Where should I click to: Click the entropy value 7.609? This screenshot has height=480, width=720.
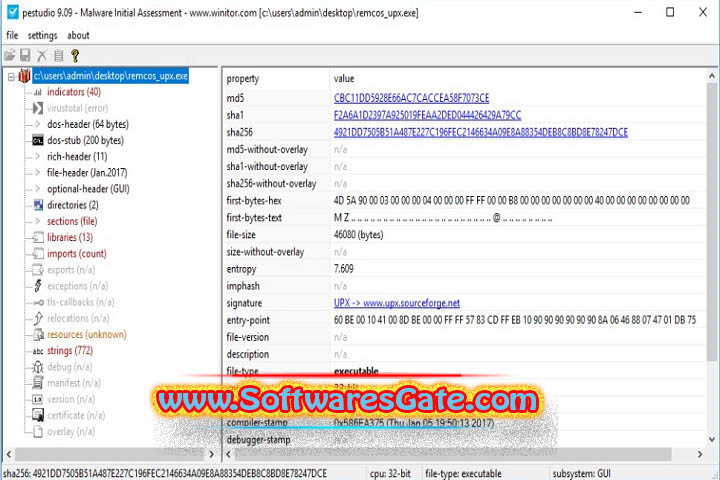click(x=343, y=269)
